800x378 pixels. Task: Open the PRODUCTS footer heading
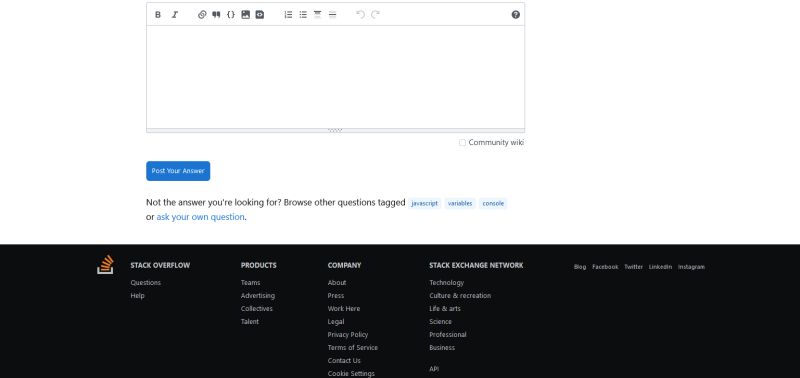tap(259, 265)
